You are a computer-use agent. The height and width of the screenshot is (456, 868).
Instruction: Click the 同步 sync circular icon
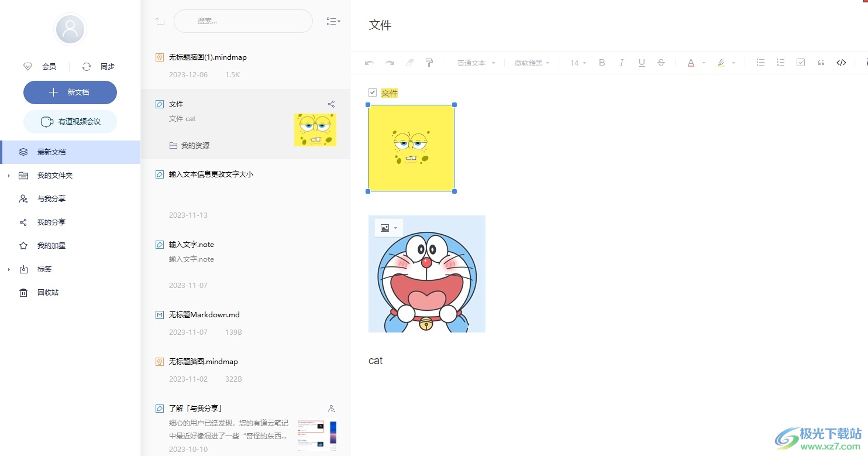(87, 67)
